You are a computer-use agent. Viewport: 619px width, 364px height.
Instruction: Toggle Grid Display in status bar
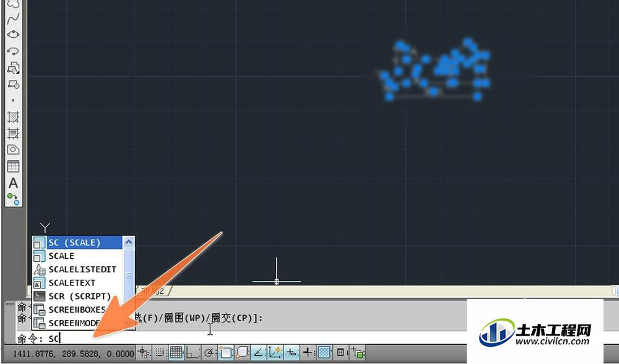coord(176,352)
